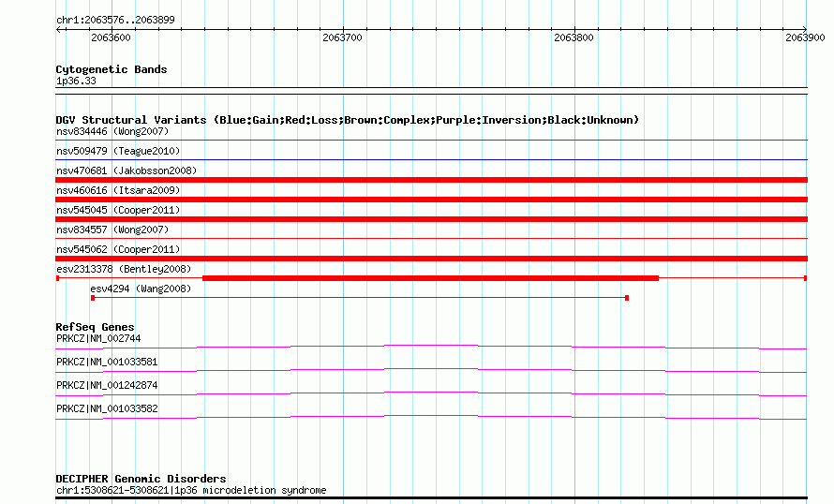Viewport: 834px width, 504px height.
Task: Open the DECIPHER Genomic Disorders track title
Action: (141, 479)
